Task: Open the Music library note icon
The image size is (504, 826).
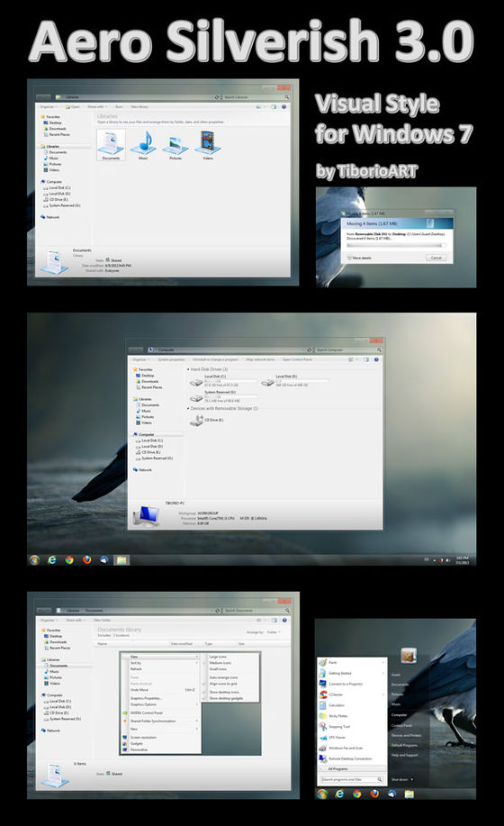Action: coord(143,142)
